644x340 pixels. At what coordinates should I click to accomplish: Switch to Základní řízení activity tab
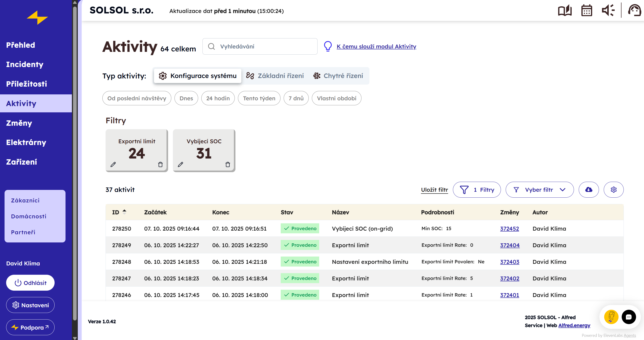pyautogui.click(x=275, y=76)
